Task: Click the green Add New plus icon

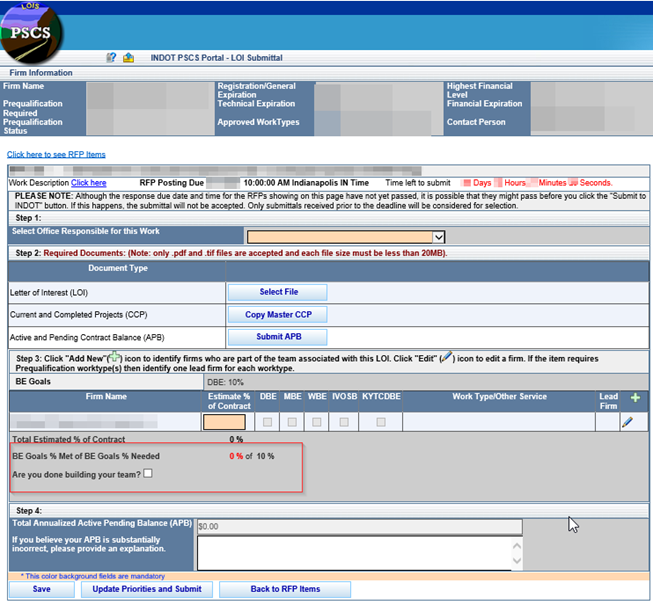Action: pyautogui.click(x=635, y=398)
